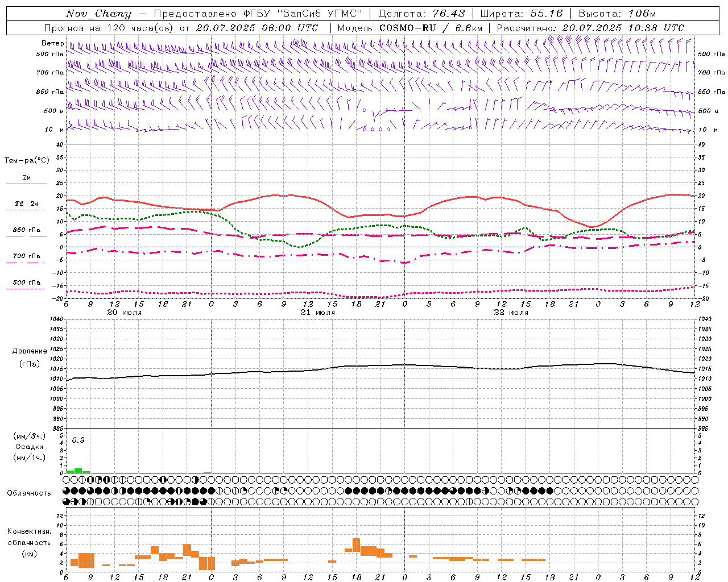This screenshot has width=728, height=582.
Task: Click the Конвективн. облачность label
Action: pos(29,537)
